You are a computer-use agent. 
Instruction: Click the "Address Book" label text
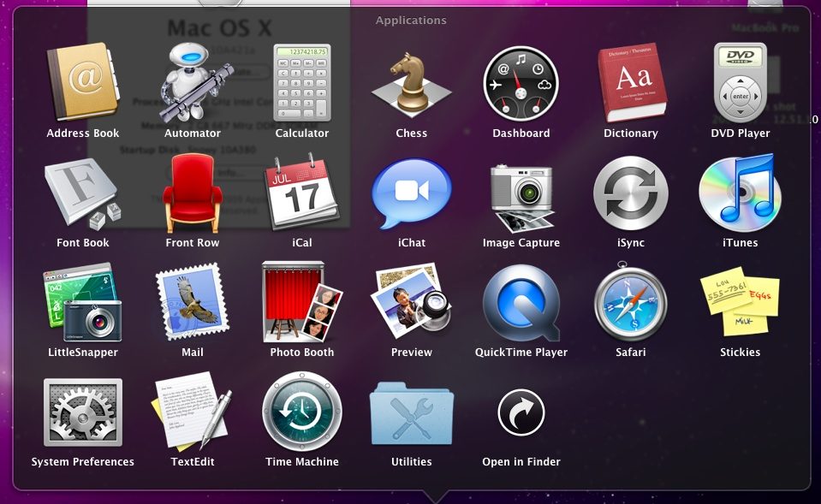click(83, 133)
